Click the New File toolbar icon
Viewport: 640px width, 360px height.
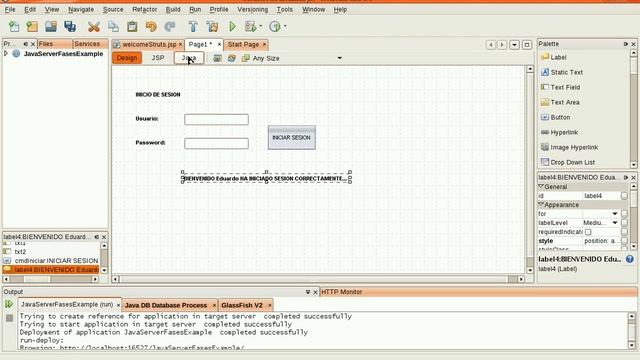(x=14, y=27)
